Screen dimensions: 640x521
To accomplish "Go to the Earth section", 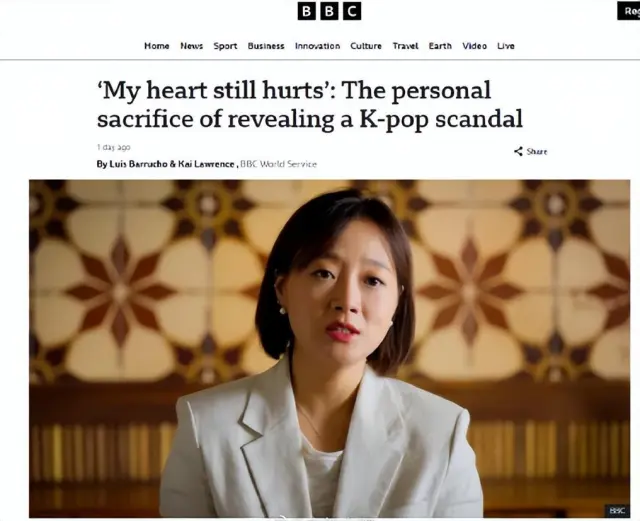I will pos(440,46).
